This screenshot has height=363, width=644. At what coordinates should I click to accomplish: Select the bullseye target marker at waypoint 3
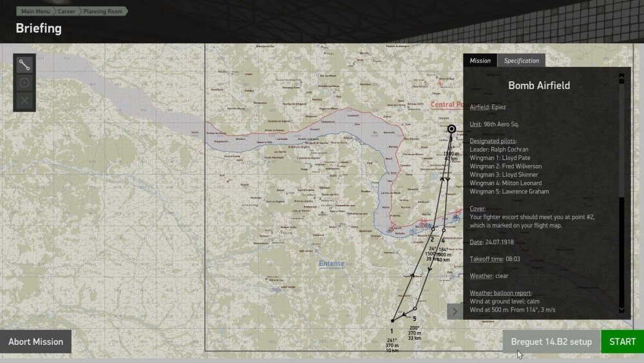click(x=451, y=129)
